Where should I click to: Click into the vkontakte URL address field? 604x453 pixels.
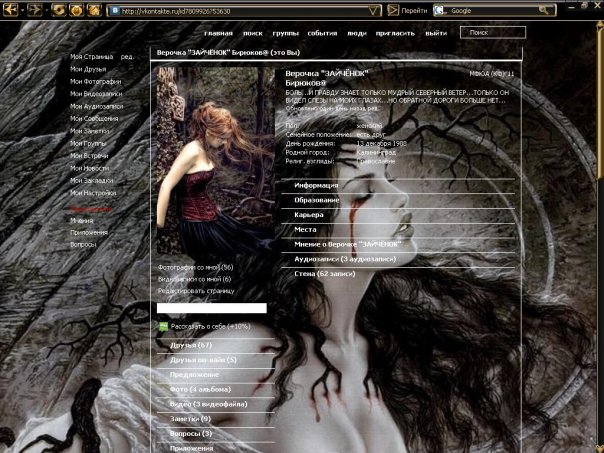243,11
